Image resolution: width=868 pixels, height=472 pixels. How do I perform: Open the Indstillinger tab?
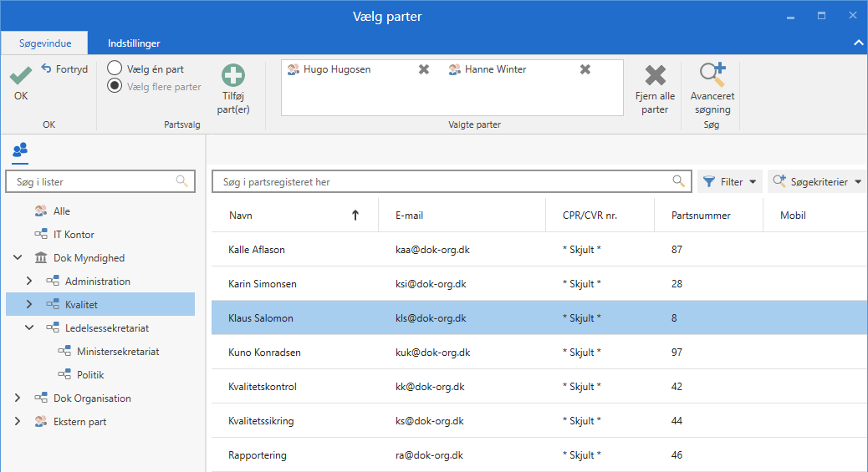coord(134,43)
